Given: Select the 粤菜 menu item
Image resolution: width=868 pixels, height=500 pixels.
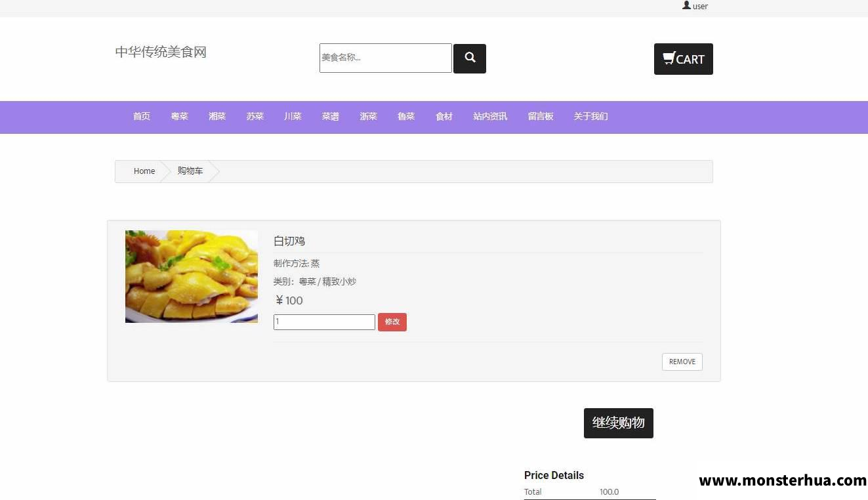Looking at the screenshot, I should (x=180, y=116).
